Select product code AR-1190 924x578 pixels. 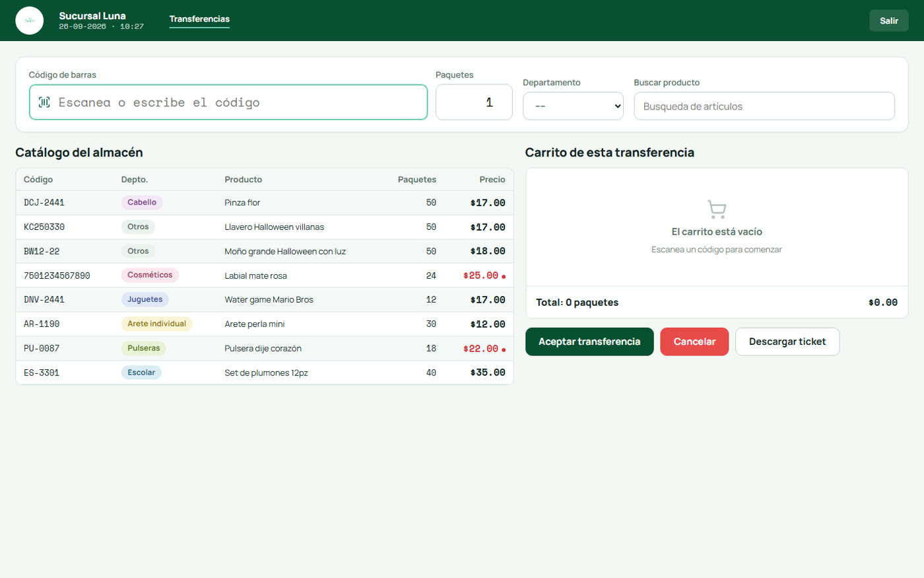(42, 324)
